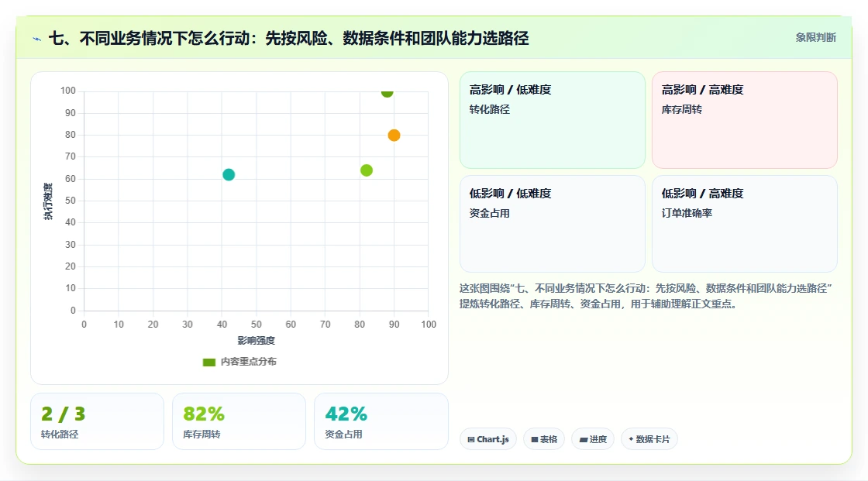868x481 pixels.
Task: Click the 42% 资金占用 stat card
Action: (381, 421)
